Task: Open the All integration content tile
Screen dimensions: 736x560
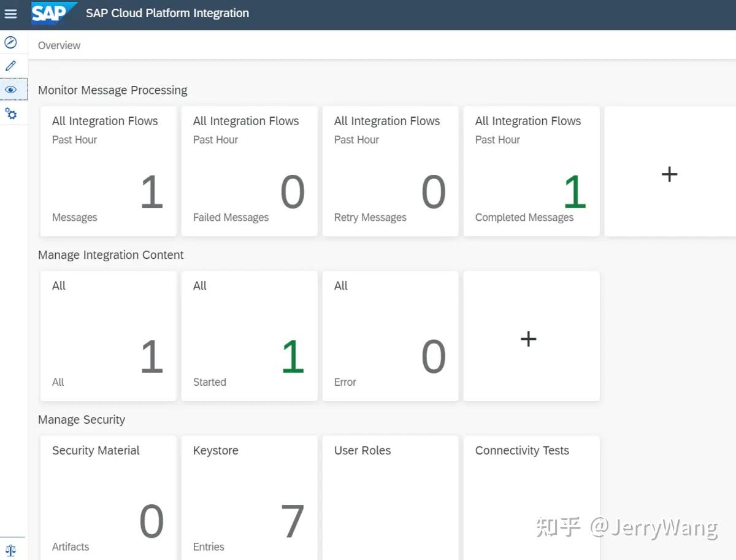Action: point(108,336)
